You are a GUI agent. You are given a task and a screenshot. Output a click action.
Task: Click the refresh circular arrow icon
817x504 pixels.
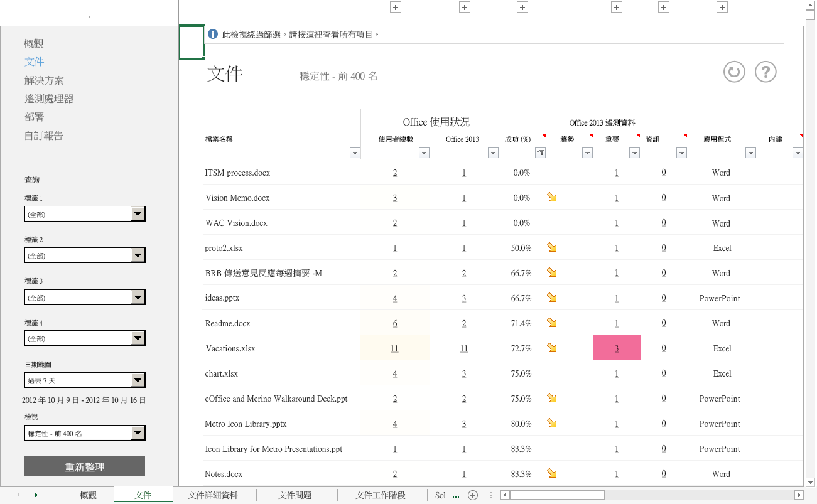coord(733,72)
